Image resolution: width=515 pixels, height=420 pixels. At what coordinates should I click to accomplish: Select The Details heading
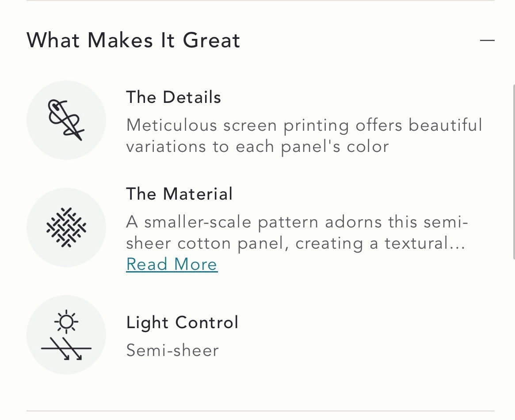(173, 97)
